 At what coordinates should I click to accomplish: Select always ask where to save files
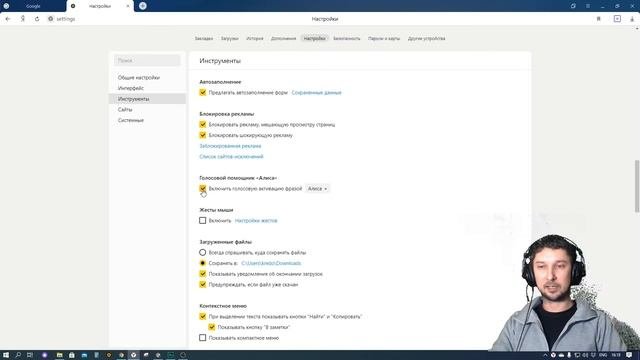[x=202, y=253]
